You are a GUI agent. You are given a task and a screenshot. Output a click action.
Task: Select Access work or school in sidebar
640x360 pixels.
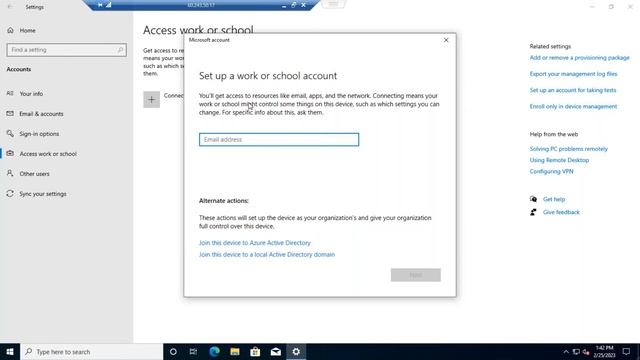coord(48,154)
